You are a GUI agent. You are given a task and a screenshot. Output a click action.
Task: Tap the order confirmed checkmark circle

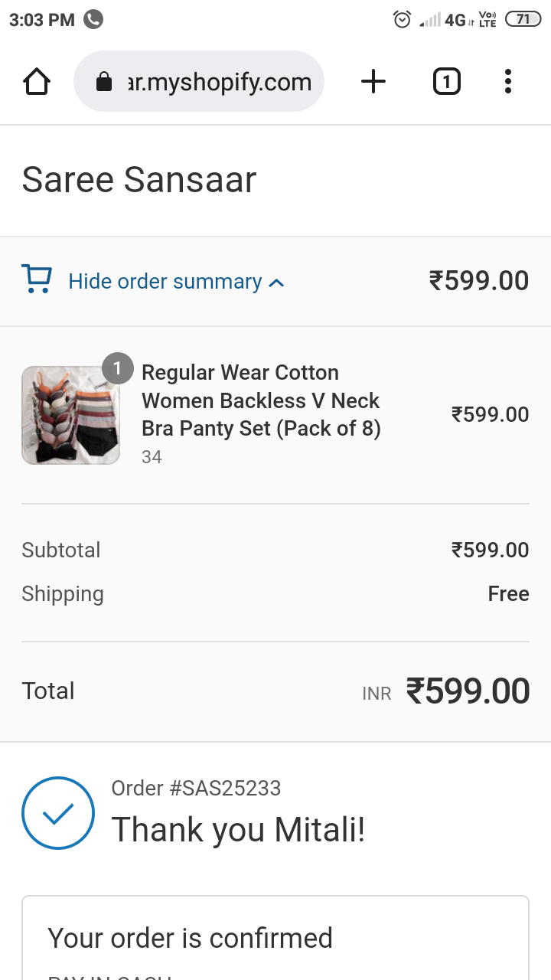pyautogui.click(x=58, y=814)
